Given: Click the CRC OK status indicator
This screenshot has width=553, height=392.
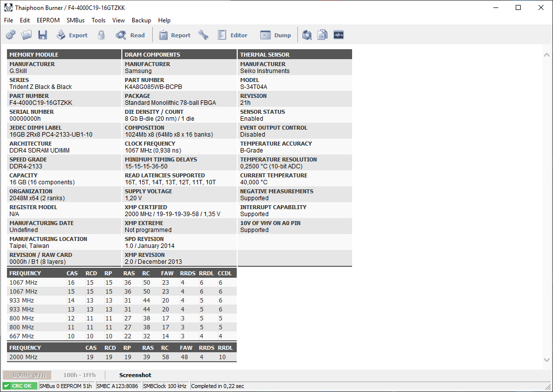Looking at the screenshot, I should [x=20, y=386].
